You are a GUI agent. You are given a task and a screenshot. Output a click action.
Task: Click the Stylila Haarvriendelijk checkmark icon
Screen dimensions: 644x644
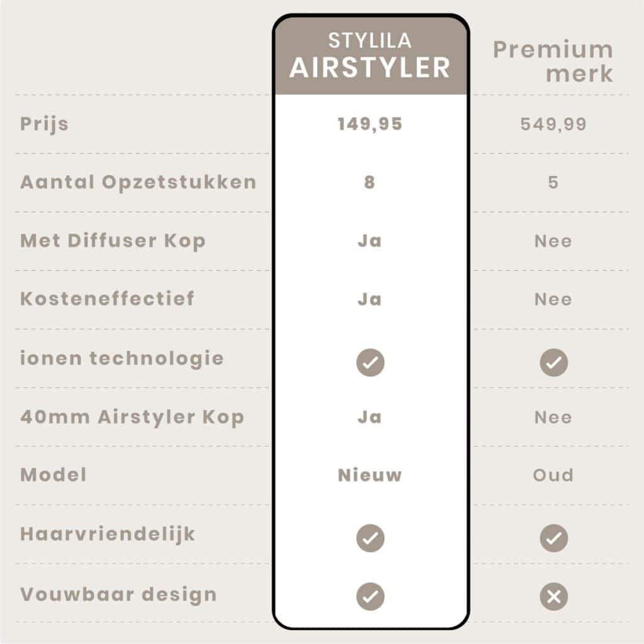coord(370,538)
